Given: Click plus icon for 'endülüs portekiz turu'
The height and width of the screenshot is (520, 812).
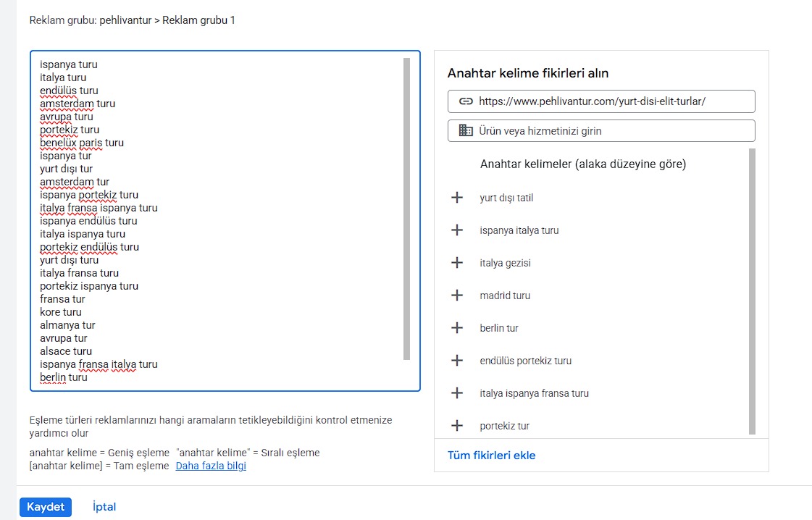Looking at the screenshot, I should [x=457, y=361].
